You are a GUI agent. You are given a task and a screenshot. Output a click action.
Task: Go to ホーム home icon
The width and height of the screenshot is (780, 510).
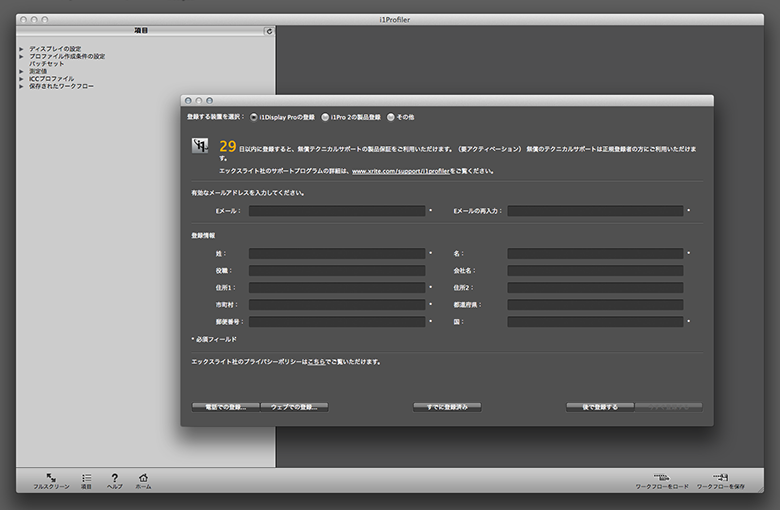pyautogui.click(x=143, y=478)
